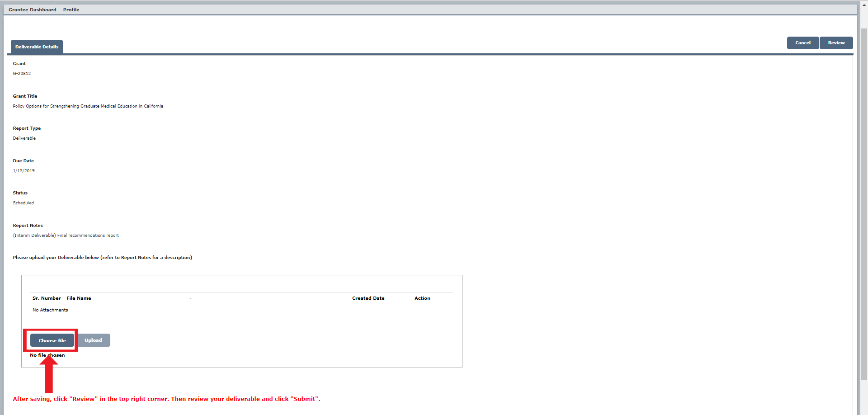The image size is (868, 415).
Task: Open the Grantee Dashboard menu item
Action: [33, 9]
